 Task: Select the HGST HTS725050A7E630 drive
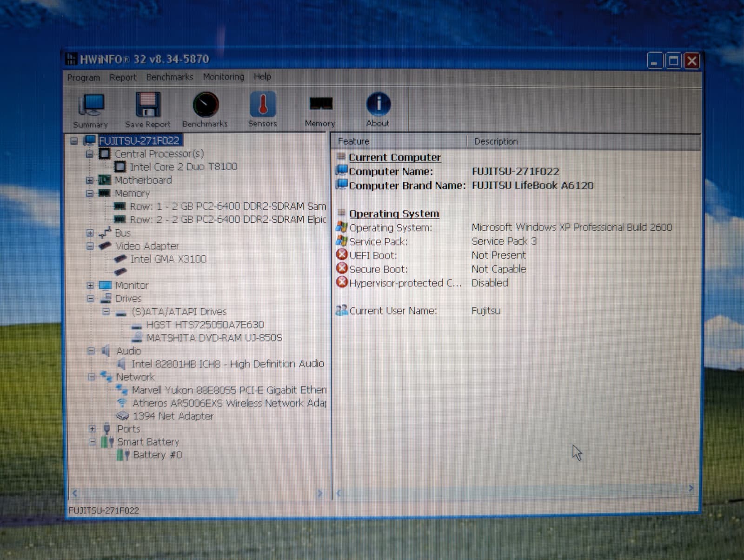click(x=205, y=324)
